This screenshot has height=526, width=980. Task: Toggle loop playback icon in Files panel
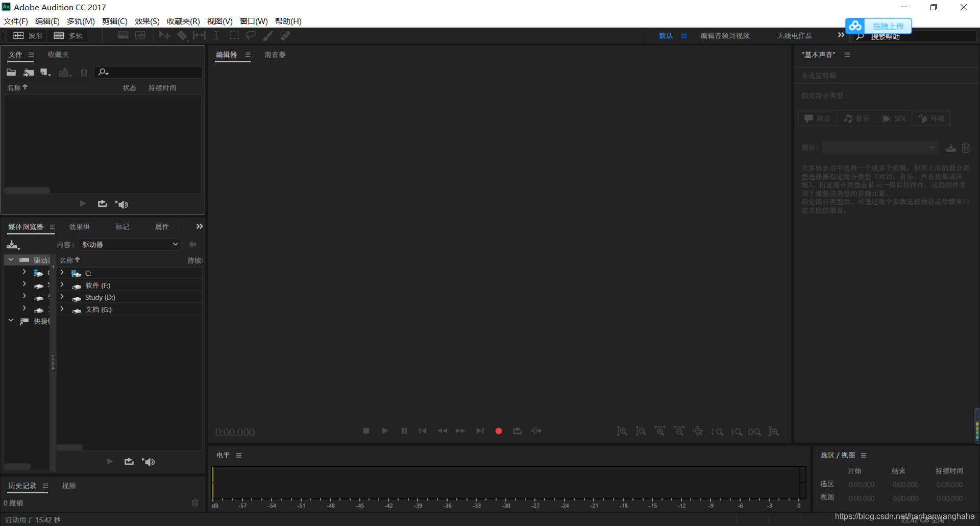click(x=103, y=204)
